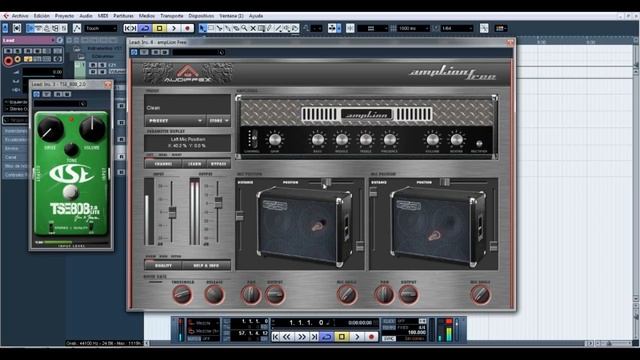Click Stop in the top toolbar
640x360 pixels.
160,28
